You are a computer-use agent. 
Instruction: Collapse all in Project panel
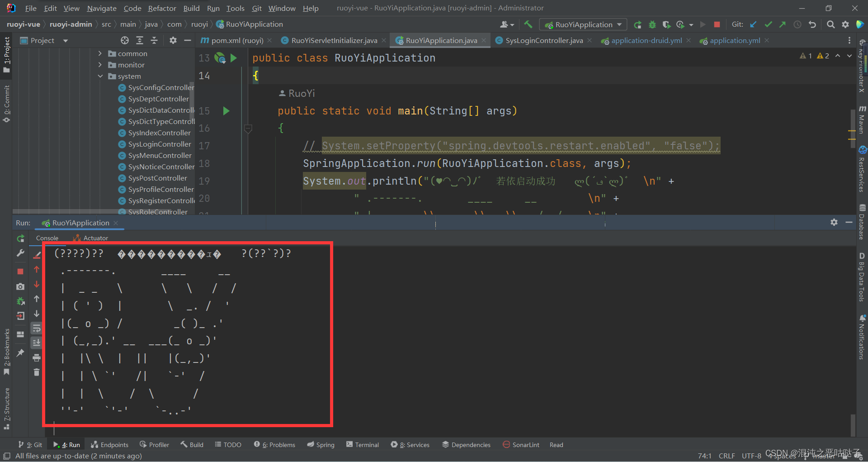154,40
